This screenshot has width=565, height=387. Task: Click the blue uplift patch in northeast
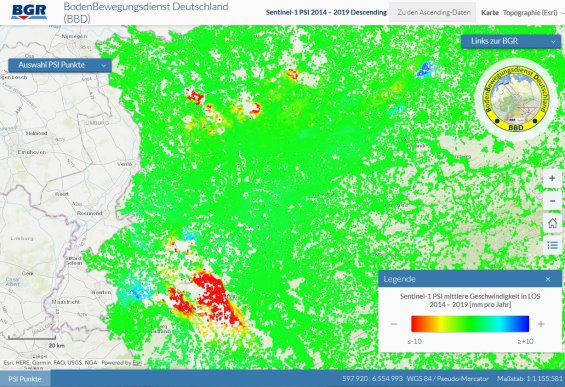click(425, 69)
